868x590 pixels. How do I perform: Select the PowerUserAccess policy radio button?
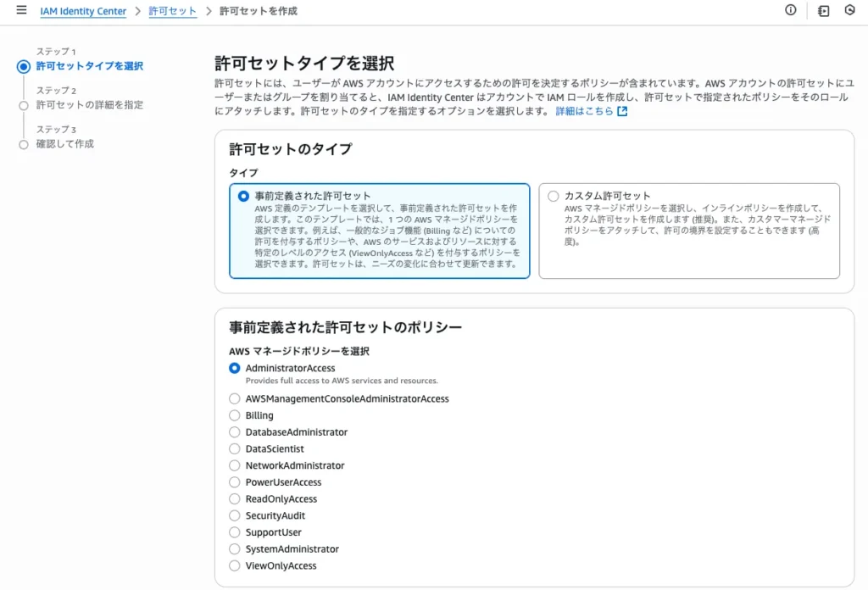pyautogui.click(x=235, y=482)
